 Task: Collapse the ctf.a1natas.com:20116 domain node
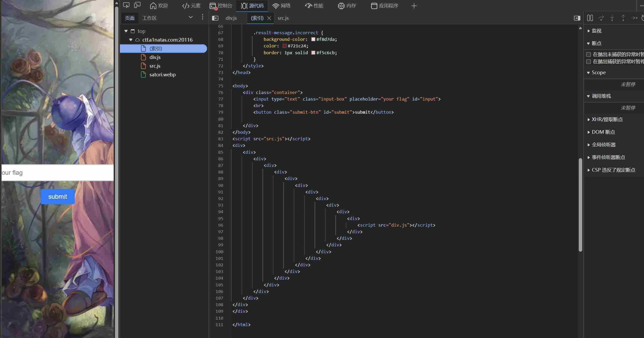click(131, 40)
